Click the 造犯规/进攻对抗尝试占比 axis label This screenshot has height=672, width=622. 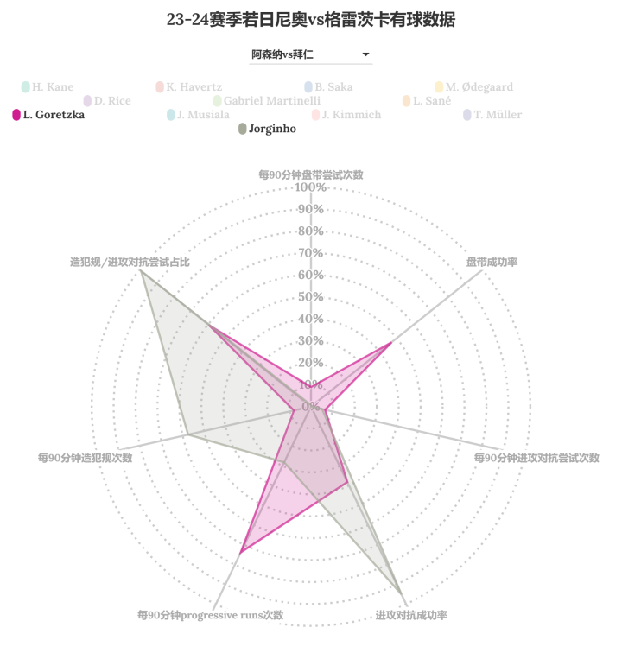130,261
